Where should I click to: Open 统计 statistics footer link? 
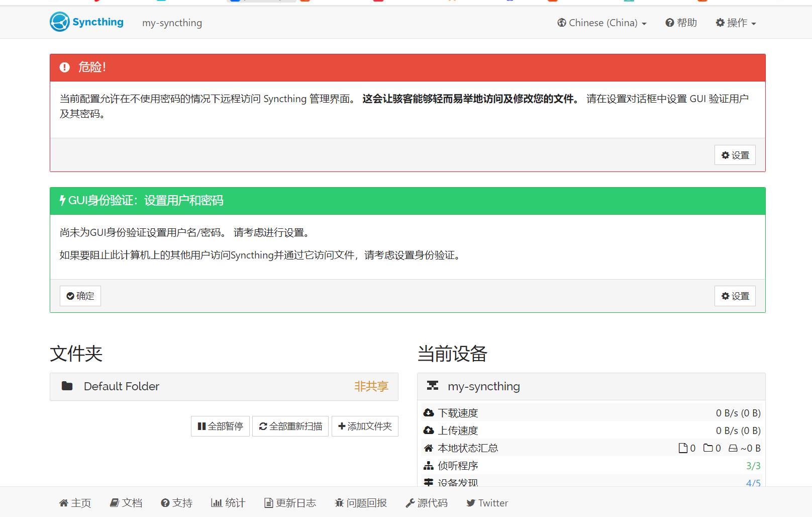(x=228, y=503)
